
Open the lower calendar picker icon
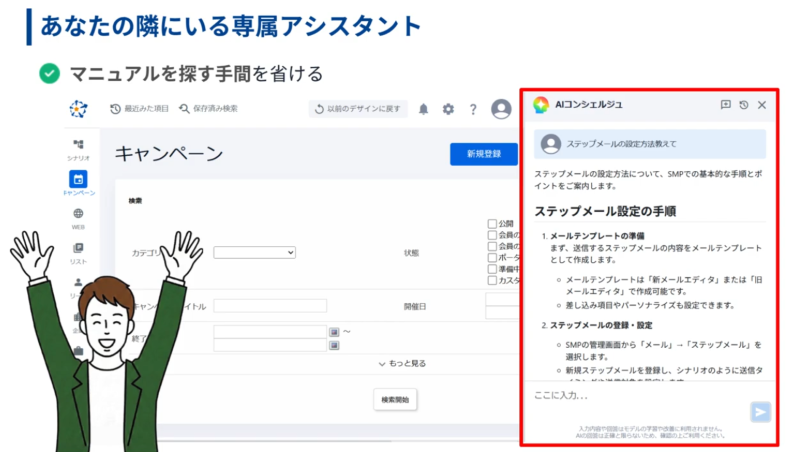pyautogui.click(x=334, y=345)
